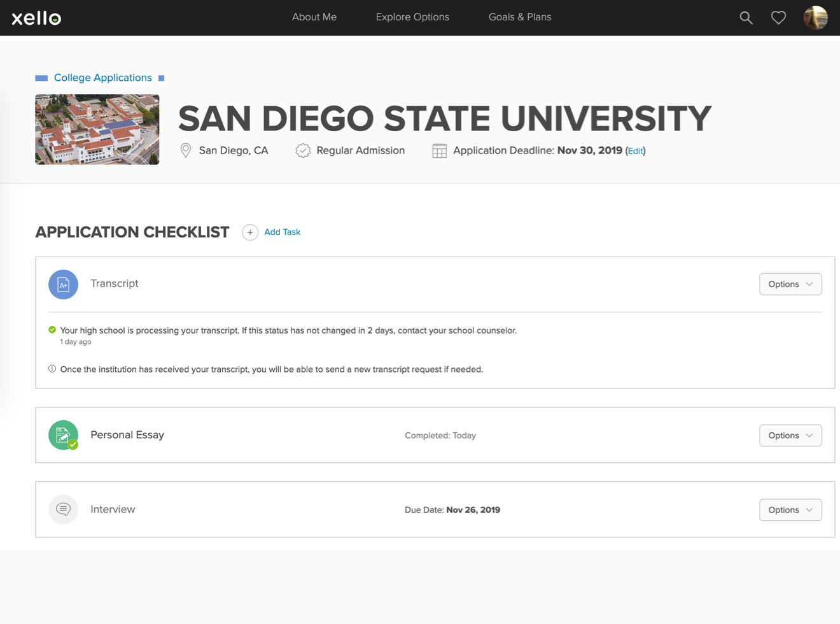Click the San Diego State campus thumbnail
840x624 pixels.
[x=97, y=130]
